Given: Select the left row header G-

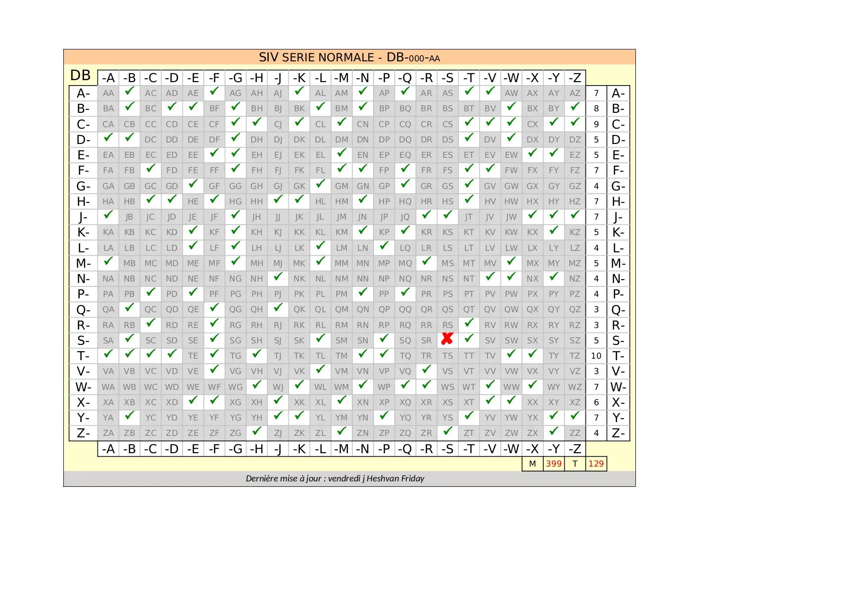Looking at the screenshot, I should pos(83,187).
